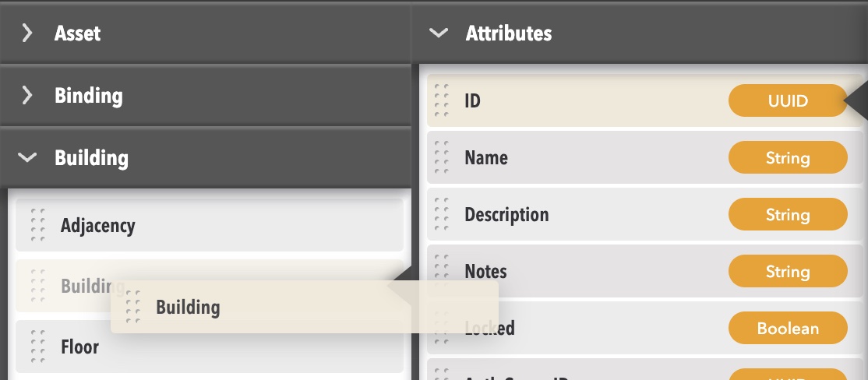Image resolution: width=868 pixels, height=380 pixels.
Task: Click the faded Building row drag handle
Action: point(38,286)
